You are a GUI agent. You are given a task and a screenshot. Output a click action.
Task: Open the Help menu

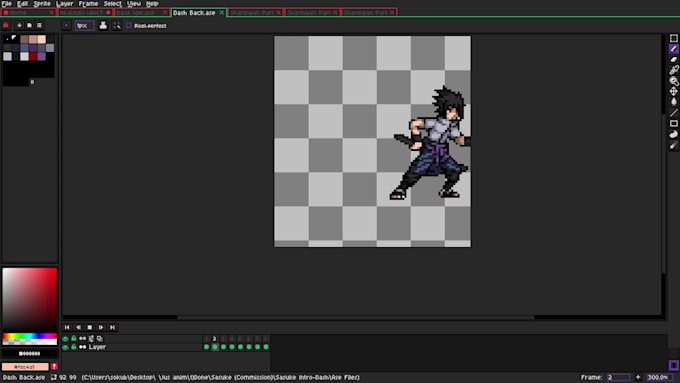coord(152,3)
